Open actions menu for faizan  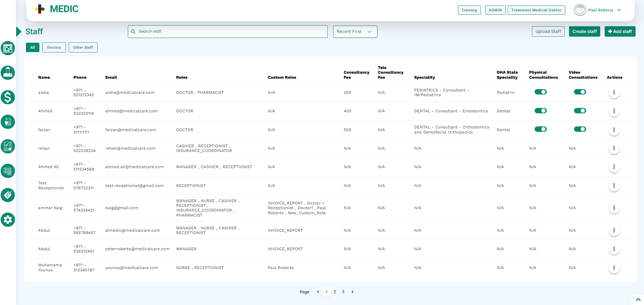614,130
